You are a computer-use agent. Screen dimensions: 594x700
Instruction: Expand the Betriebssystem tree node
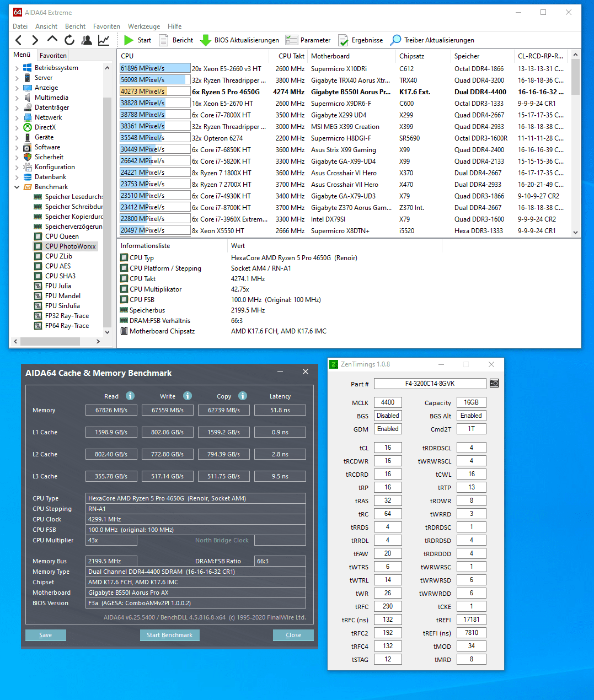17,68
